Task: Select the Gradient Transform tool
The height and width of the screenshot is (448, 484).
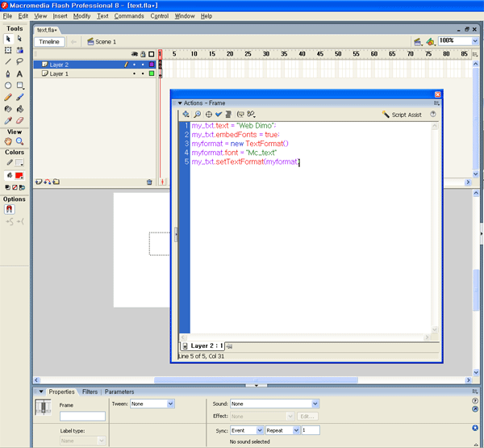Action: (19, 50)
